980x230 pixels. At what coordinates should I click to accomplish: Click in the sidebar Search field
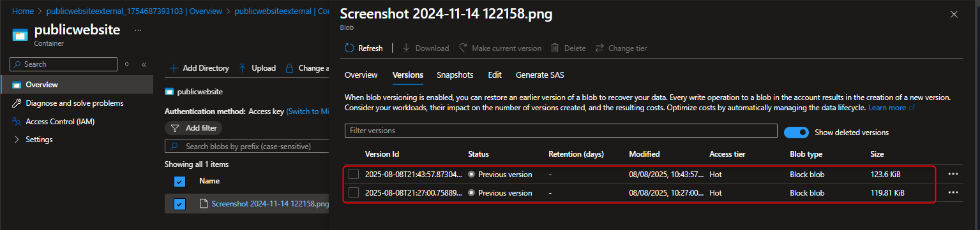(x=64, y=64)
